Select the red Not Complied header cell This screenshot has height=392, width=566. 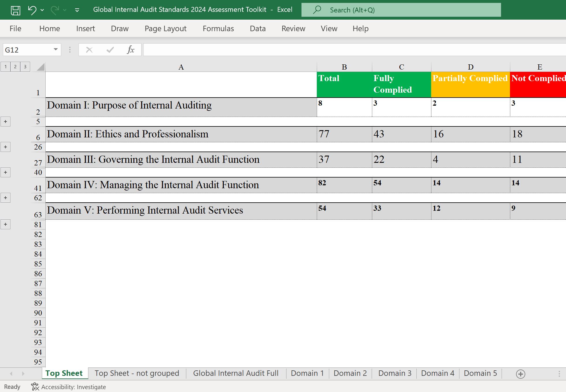(x=538, y=84)
